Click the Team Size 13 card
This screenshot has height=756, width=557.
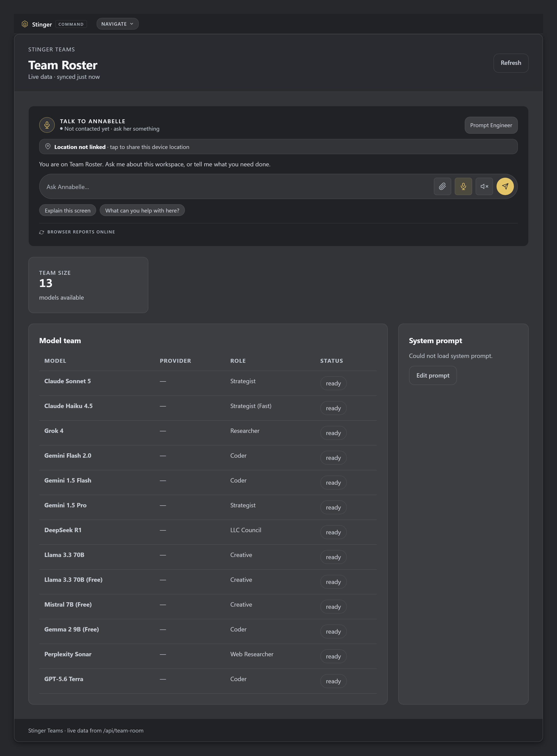[x=88, y=285]
